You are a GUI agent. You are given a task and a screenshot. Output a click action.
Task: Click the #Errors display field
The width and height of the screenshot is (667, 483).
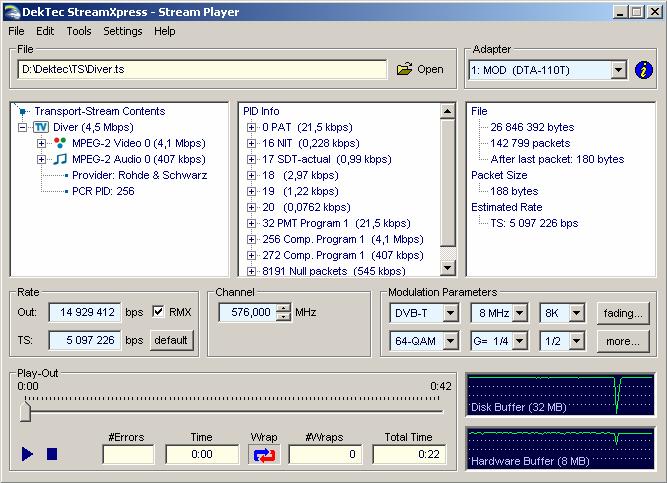[128, 454]
